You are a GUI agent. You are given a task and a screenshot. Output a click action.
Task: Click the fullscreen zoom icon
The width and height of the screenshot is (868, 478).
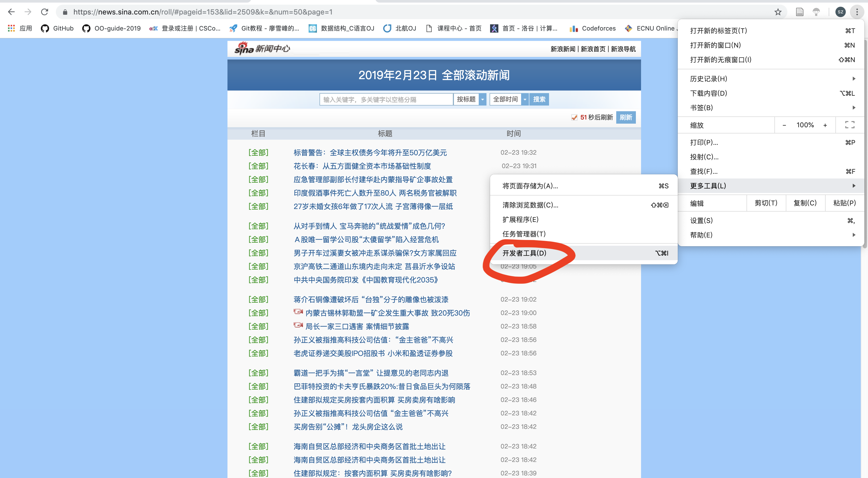849,125
